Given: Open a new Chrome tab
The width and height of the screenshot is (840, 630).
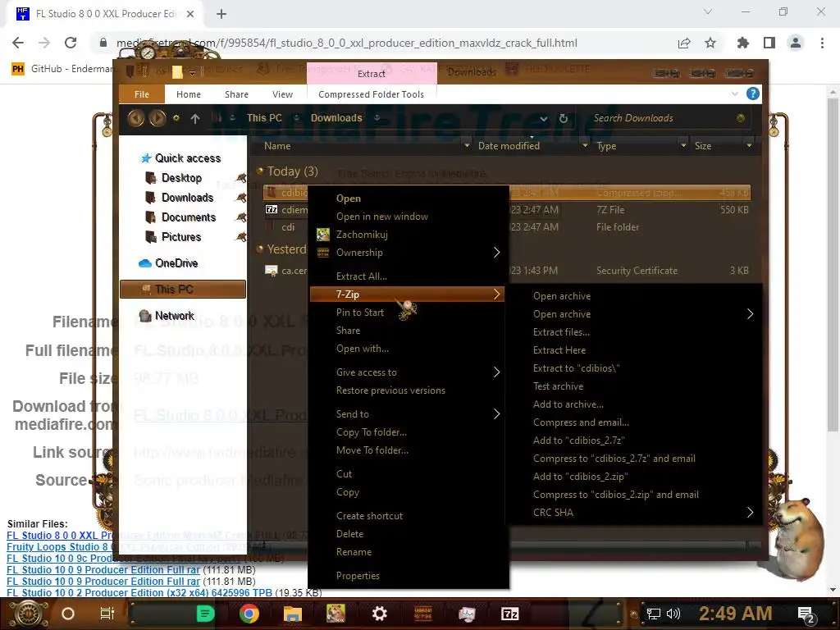Looking at the screenshot, I should click(x=221, y=14).
